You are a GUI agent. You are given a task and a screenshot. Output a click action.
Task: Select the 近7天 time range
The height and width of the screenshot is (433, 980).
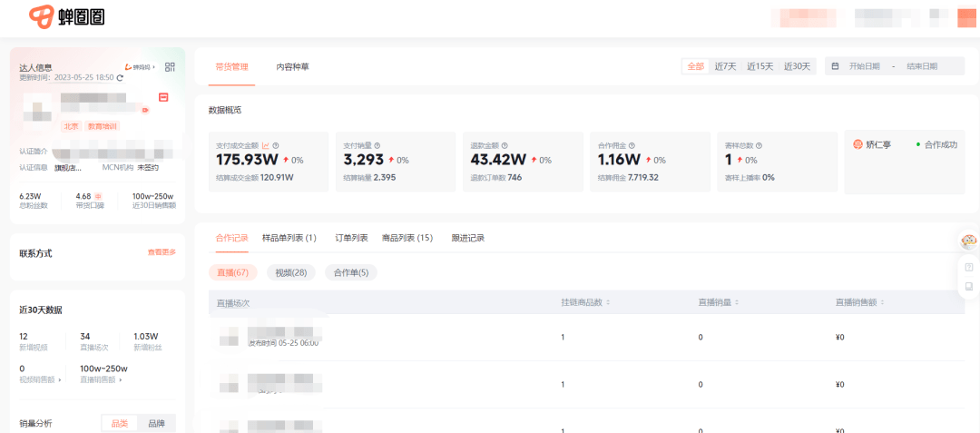pos(726,66)
